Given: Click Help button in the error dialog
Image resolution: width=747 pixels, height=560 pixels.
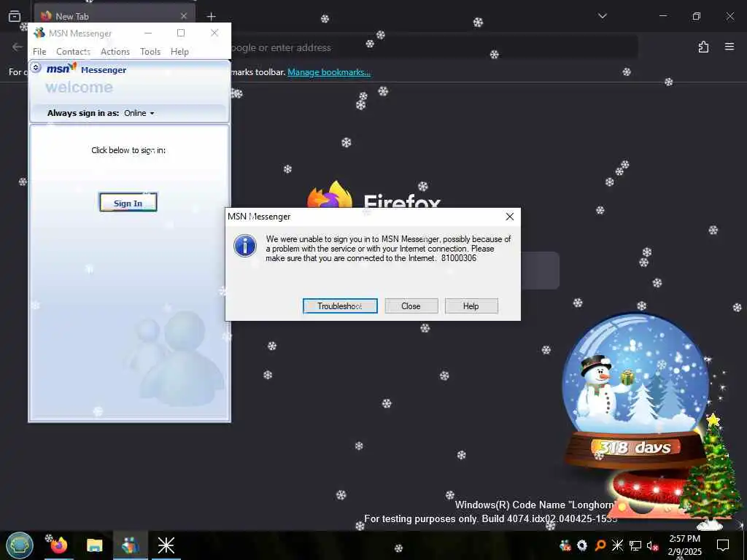Looking at the screenshot, I should [x=471, y=306].
